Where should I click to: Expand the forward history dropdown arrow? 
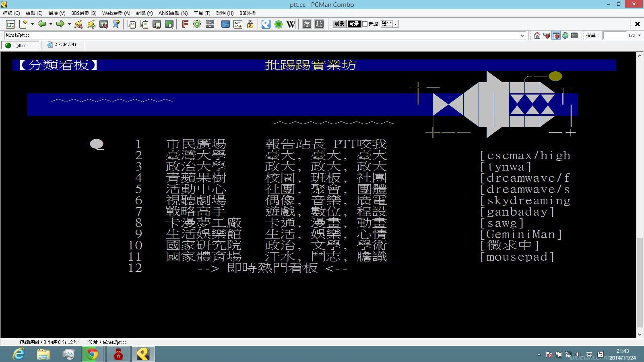69,24
